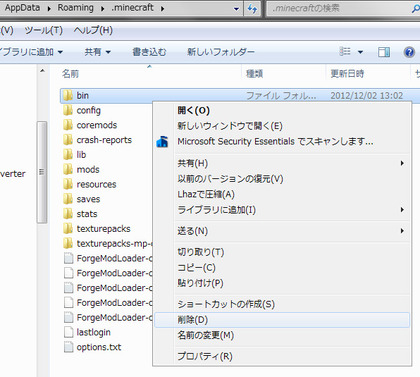Open the view options dropdown arrow
The height and width of the screenshot is (377, 420).
point(360,52)
